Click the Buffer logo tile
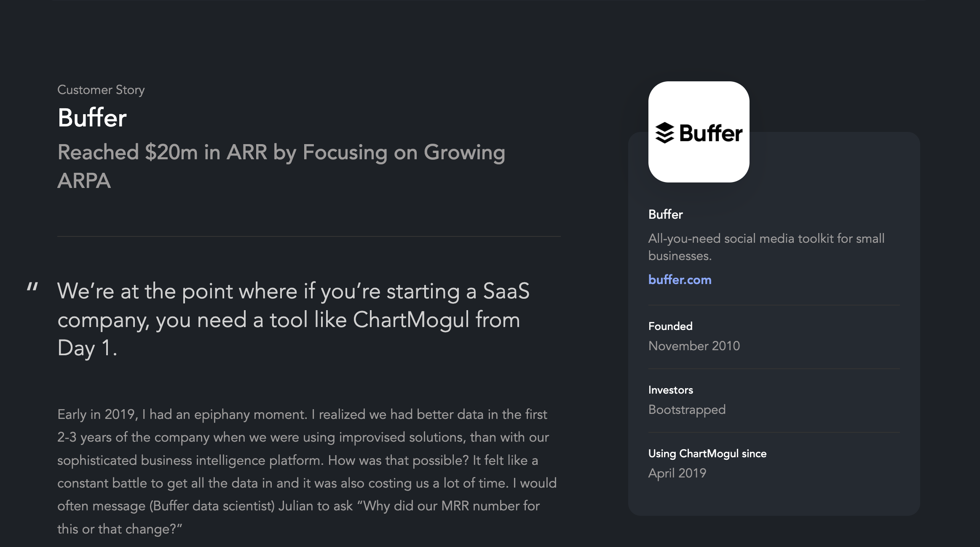This screenshot has width=980, height=547. pyautogui.click(x=699, y=132)
